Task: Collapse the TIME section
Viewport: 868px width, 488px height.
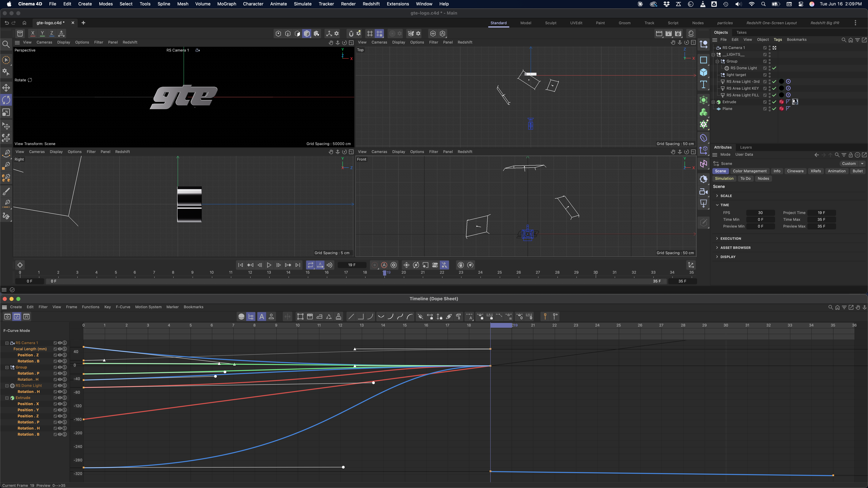Action: click(717, 205)
